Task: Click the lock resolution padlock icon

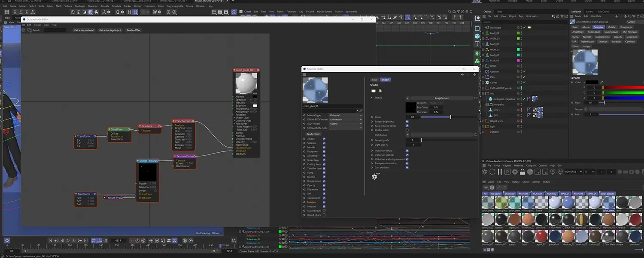Action: pos(522,172)
